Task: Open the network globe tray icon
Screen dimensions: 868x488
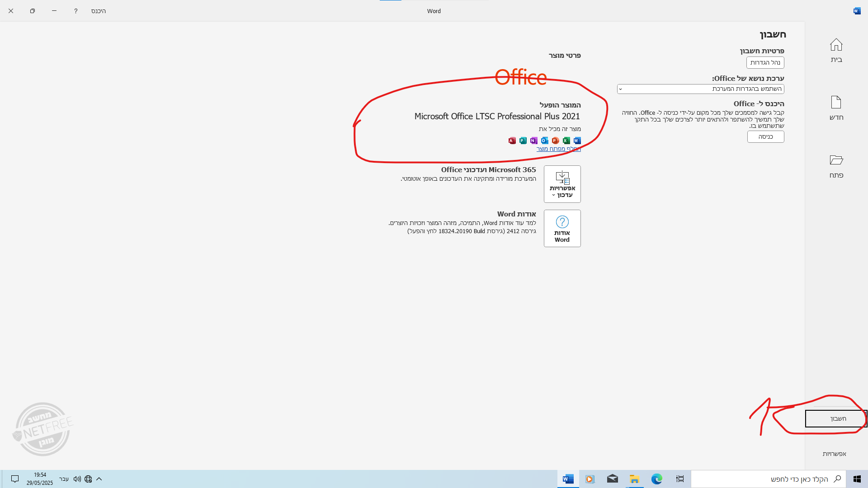Action: pos(88,479)
